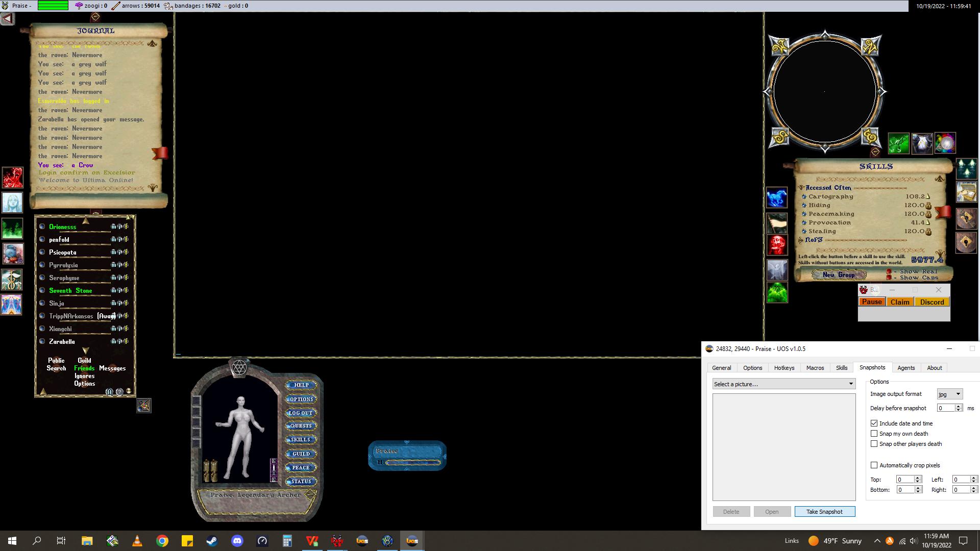
Task: Click the red skull icon beside the Skills scroll
Action: 777,245
